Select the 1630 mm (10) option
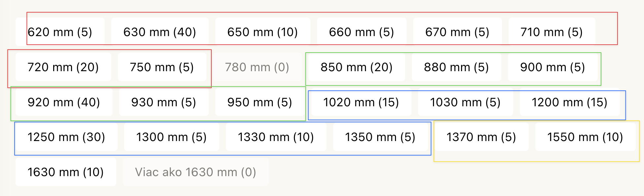644x196 pixels. 65,172
